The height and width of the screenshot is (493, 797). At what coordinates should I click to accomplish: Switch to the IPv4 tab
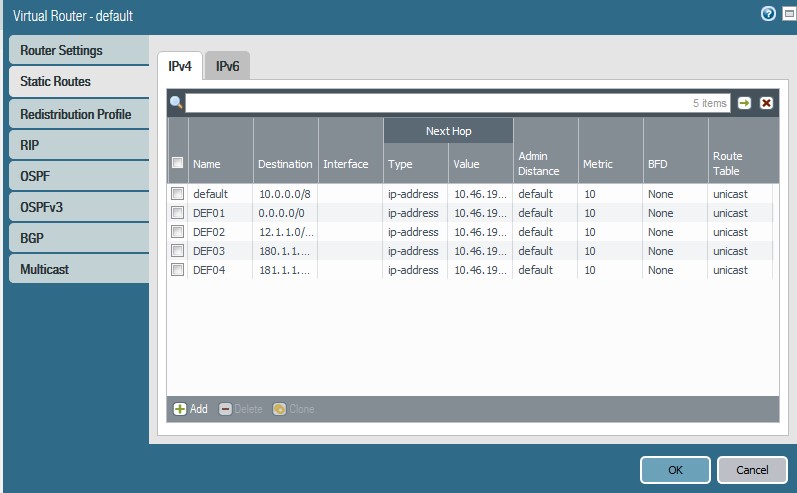pyautogui.click(x=180, y=66)
